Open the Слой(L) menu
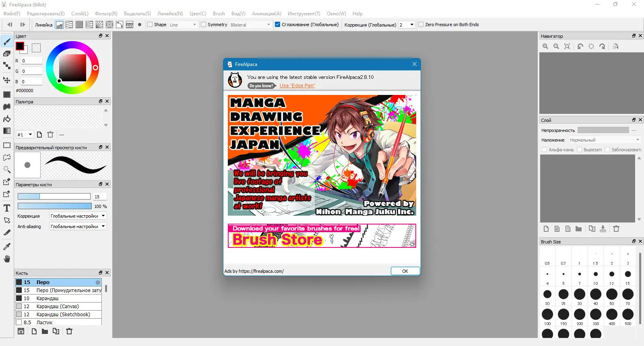Viewport: 644px width, 346px height. pyautogui.click(x=80, y=14)
